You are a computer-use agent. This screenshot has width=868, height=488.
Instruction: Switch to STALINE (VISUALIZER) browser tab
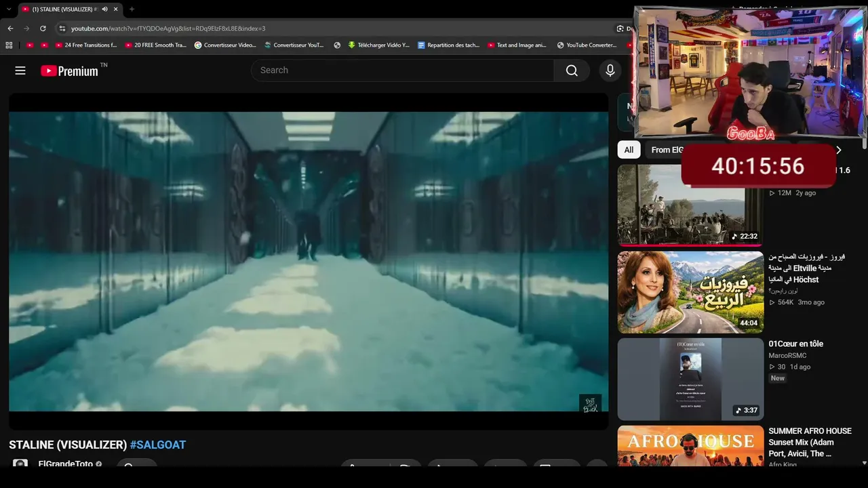click(x=69, y=9)
